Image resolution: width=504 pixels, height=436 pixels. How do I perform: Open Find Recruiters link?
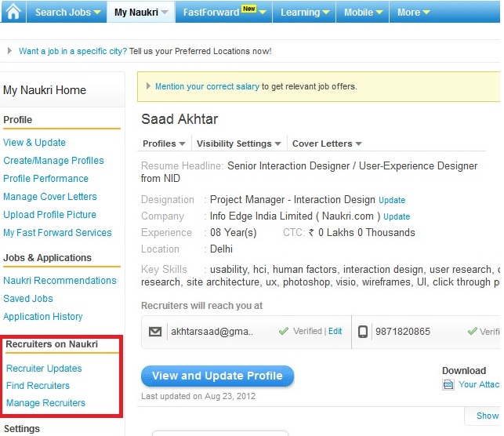click(x=38, y=386)
